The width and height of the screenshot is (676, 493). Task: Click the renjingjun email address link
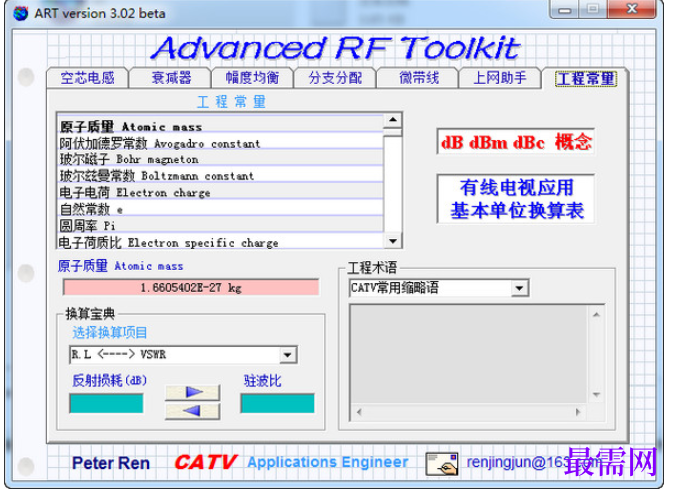click(534, 462)
